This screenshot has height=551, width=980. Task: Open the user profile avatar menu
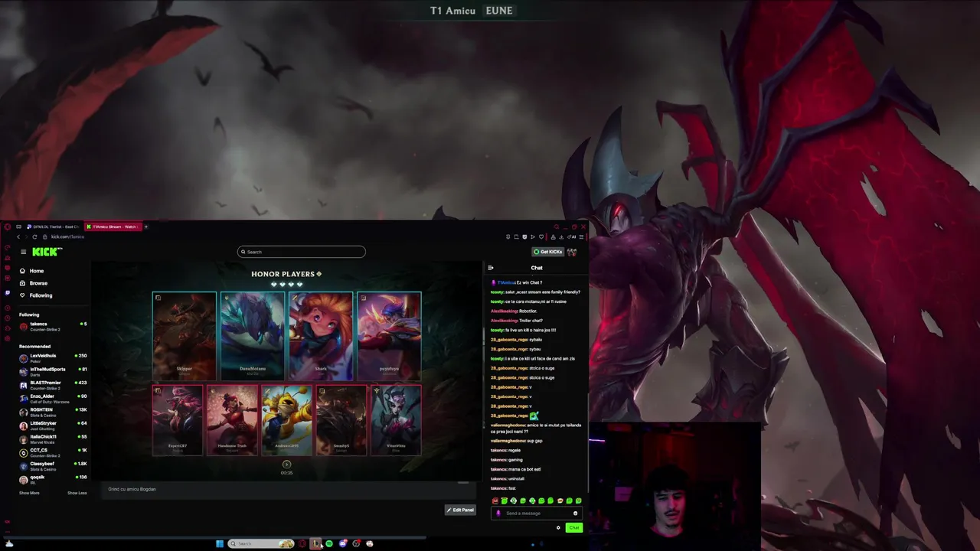[x=572, y=252]
